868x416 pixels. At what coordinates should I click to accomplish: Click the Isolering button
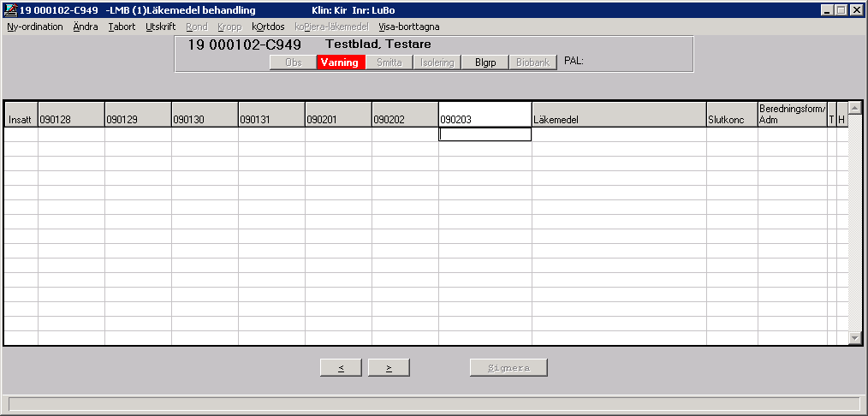(437, 62)
